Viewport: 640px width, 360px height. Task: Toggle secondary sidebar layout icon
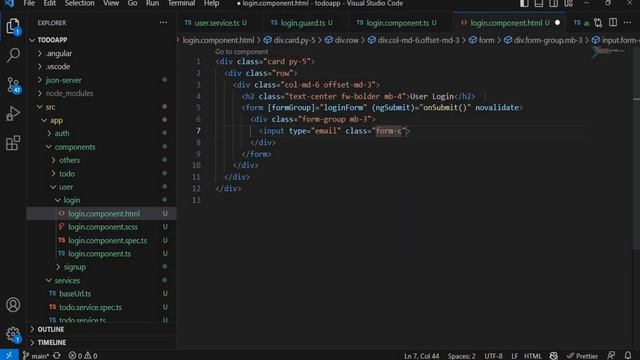click(x=553, y=3)
